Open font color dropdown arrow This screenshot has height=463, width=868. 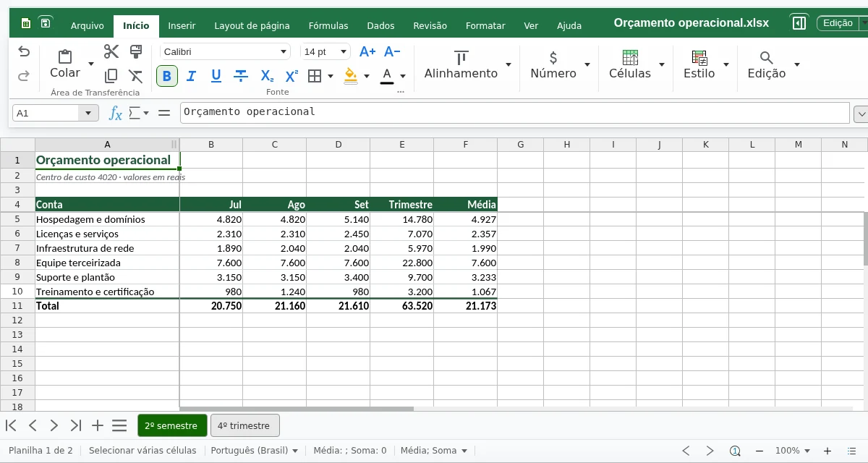(403, 75)
